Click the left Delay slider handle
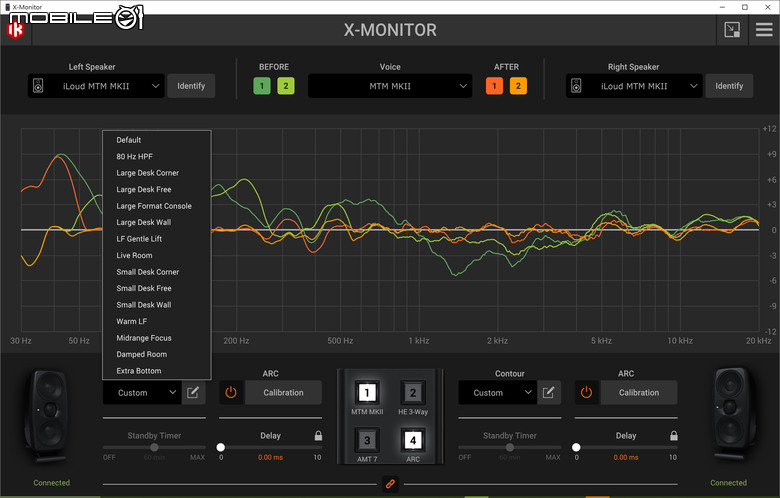This screenshot has width=780, height=498. pos(221,447)
